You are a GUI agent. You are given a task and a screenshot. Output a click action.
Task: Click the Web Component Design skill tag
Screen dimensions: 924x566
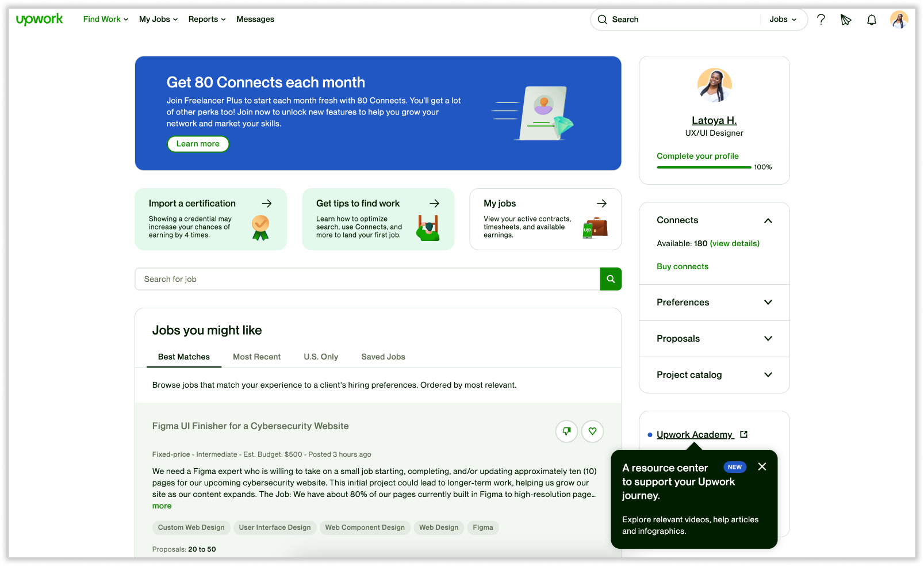point(365,527)
